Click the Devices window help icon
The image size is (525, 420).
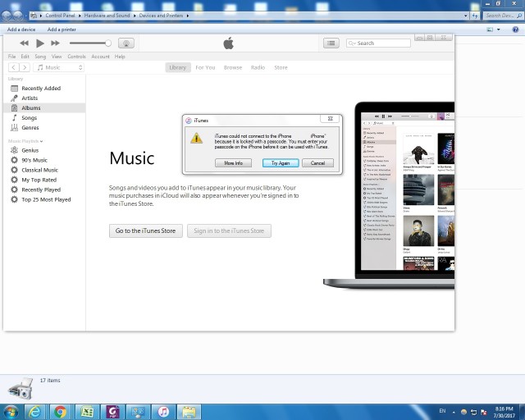pyautogui.click(x=515, y=30)
